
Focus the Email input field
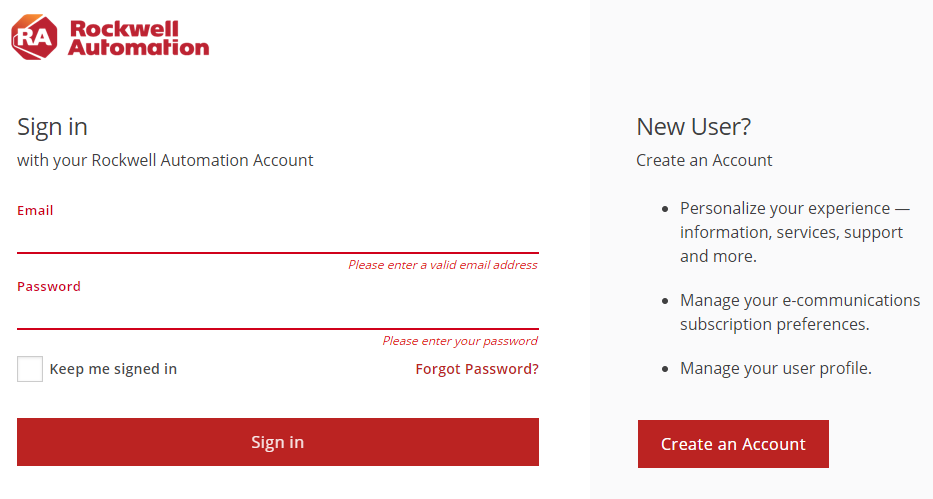click(277, 238)
